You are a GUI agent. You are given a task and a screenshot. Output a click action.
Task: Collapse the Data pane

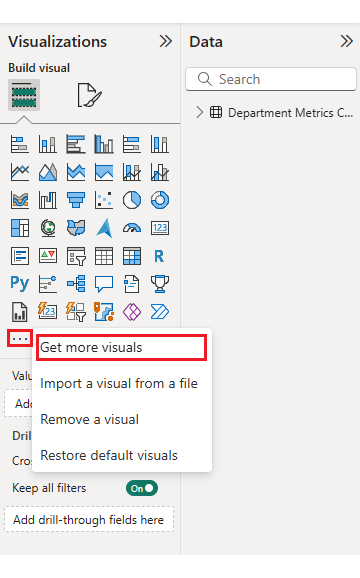click(347, 41)
